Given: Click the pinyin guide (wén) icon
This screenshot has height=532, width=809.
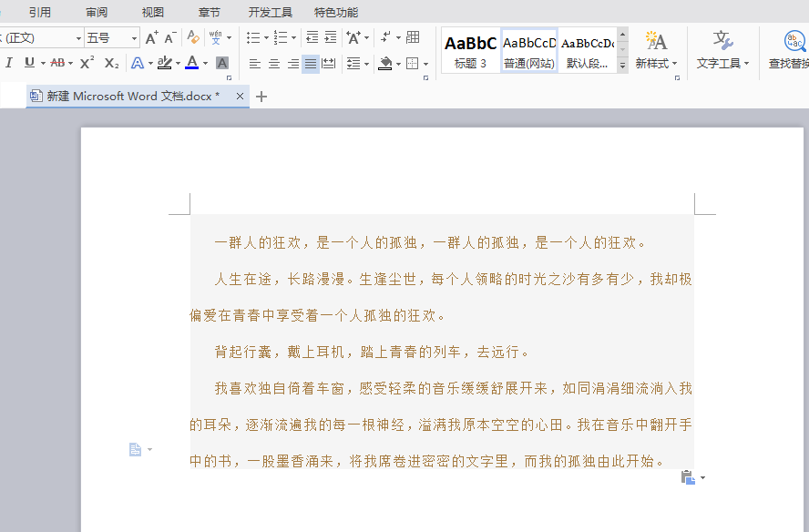Looking at the screenshot, I should 216,37.
